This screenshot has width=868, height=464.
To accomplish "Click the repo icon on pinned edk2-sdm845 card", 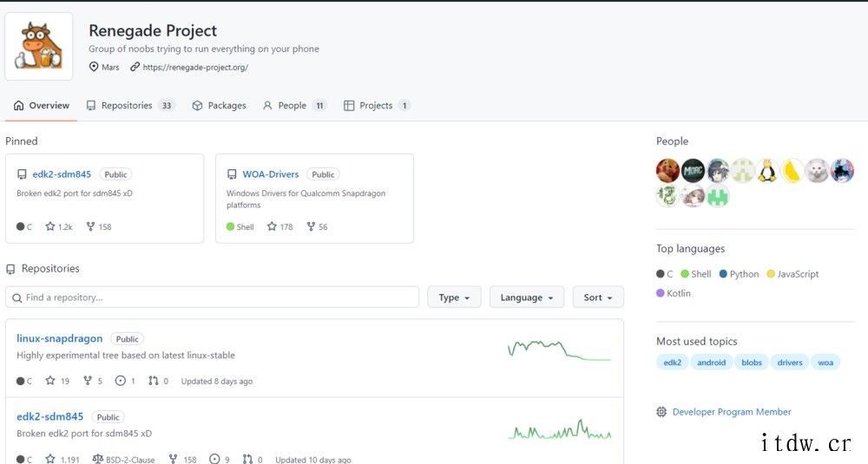I will pyautogui.click(x=22, y=174).
